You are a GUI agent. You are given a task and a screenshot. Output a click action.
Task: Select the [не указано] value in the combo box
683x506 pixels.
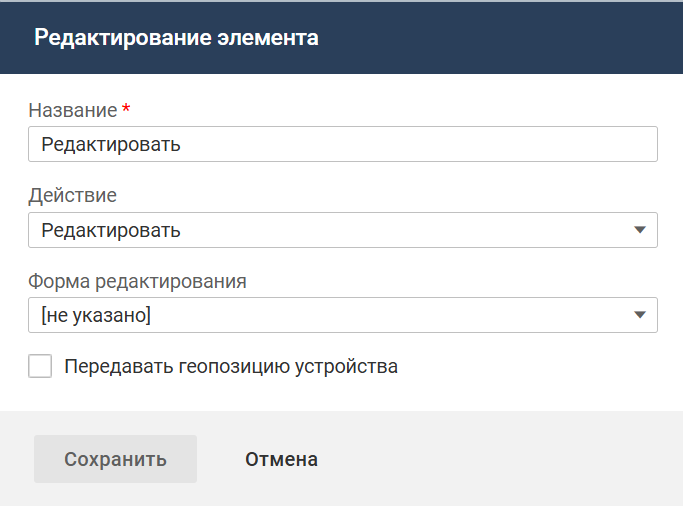tap(96, 315)
